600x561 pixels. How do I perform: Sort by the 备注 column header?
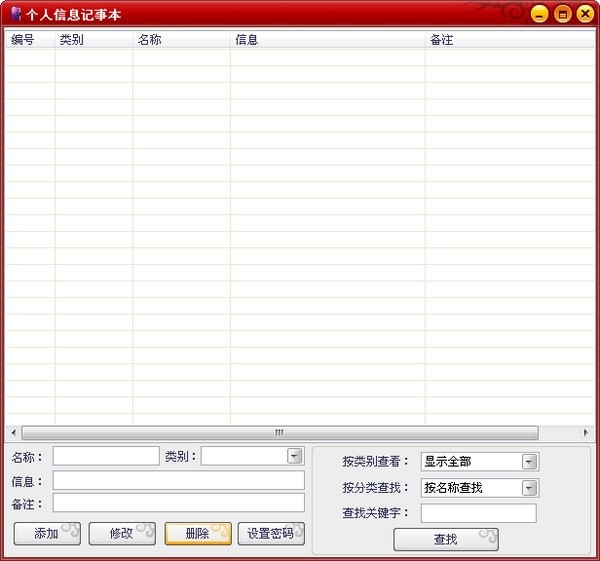click(510, 39)
